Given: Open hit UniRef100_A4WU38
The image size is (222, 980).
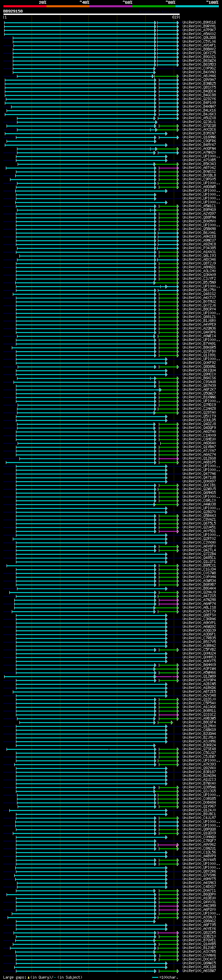Looking at the screenshot, I should pos(199,504).
